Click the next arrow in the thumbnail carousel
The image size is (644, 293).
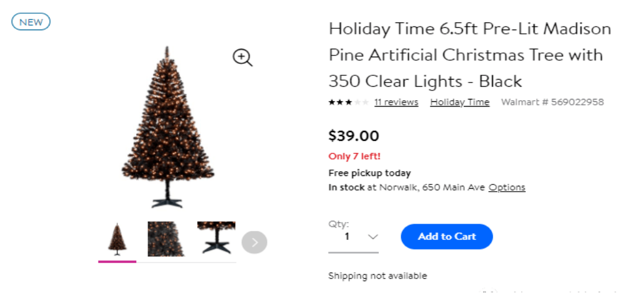point(254,242)
